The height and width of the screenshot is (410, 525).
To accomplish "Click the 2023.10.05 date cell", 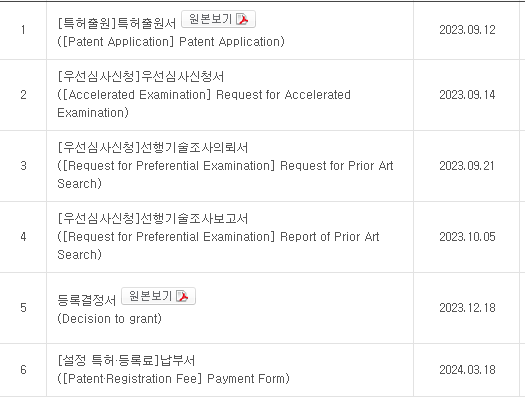I will click(x=467, y=237).
